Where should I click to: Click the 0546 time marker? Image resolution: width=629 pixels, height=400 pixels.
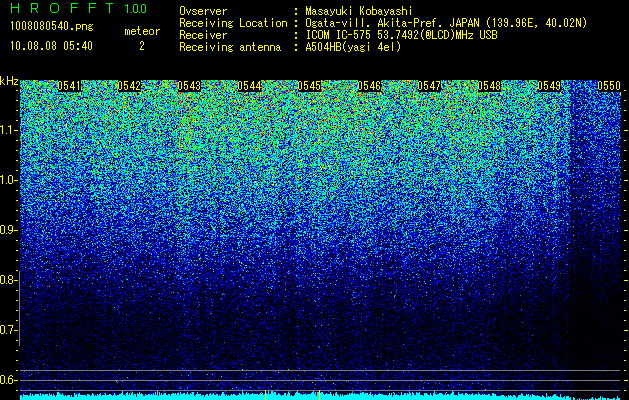click(369, 86)
